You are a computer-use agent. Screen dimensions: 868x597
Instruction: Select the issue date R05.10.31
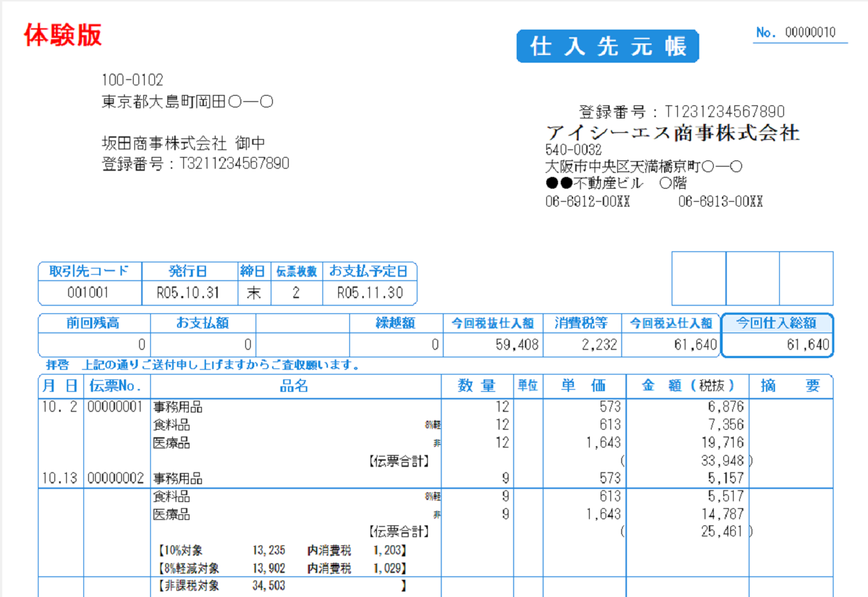click(x=188, y=293)
